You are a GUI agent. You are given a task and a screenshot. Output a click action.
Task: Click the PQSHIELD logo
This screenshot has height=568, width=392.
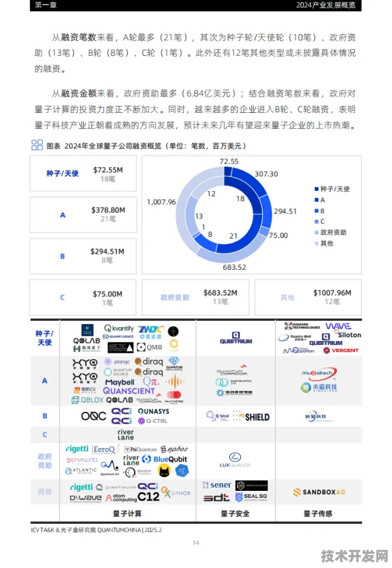pos(251,416)
